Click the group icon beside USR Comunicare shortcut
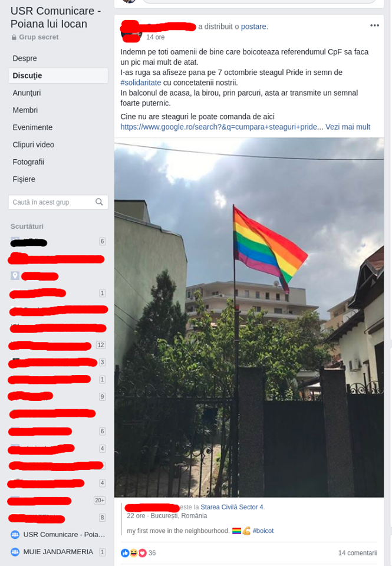This screenshot has height=566, width=392. point(15,535)
